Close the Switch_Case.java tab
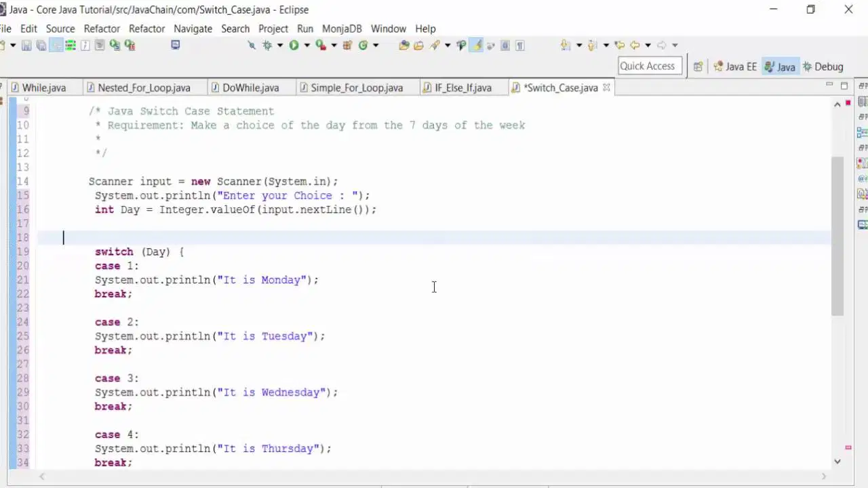Image resolution: width=868 pixels, height=488 pixels. coord(606,87)
